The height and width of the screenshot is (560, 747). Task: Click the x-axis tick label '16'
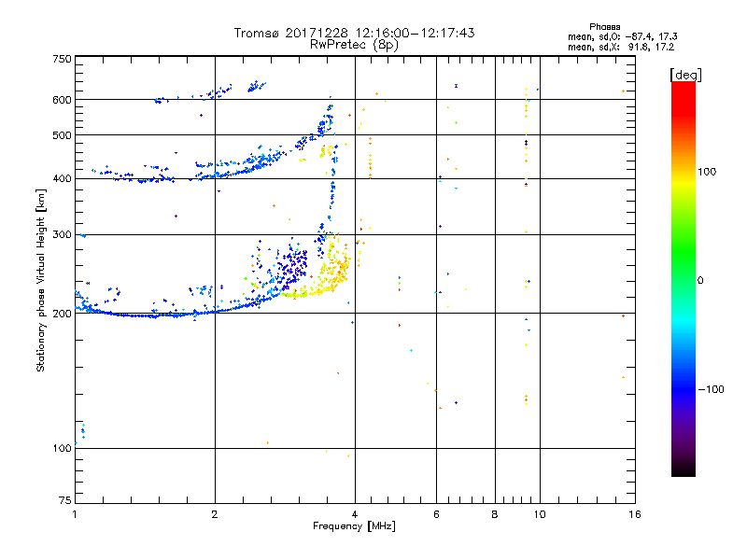pyautogui.click(x=635, y=514)
